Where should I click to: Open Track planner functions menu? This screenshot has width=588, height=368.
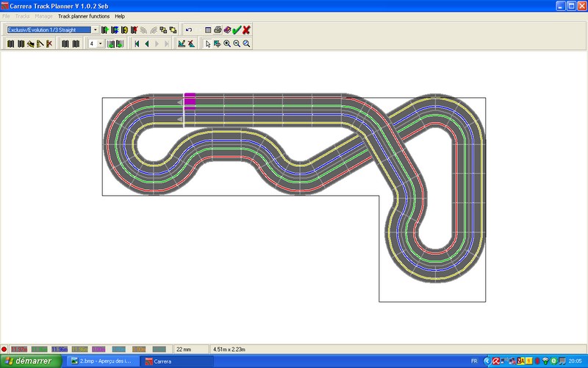tap(84, 15)
